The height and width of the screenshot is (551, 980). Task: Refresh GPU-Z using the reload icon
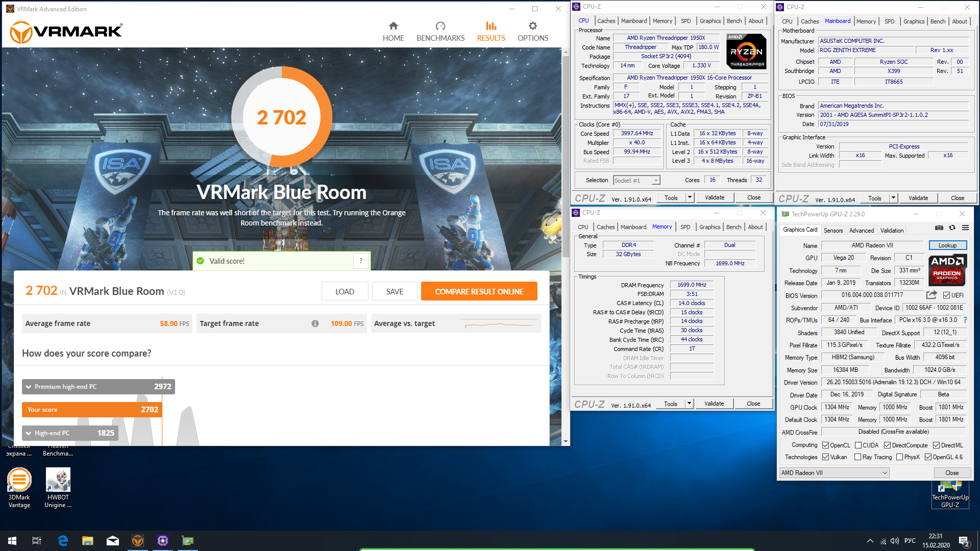click(952, 228)
